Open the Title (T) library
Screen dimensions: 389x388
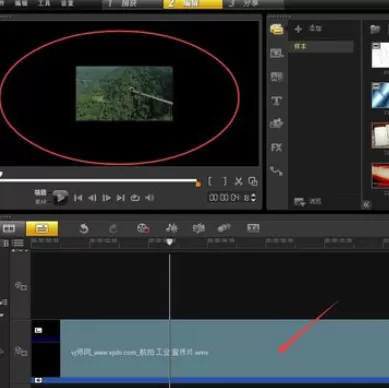click(276, 101)
